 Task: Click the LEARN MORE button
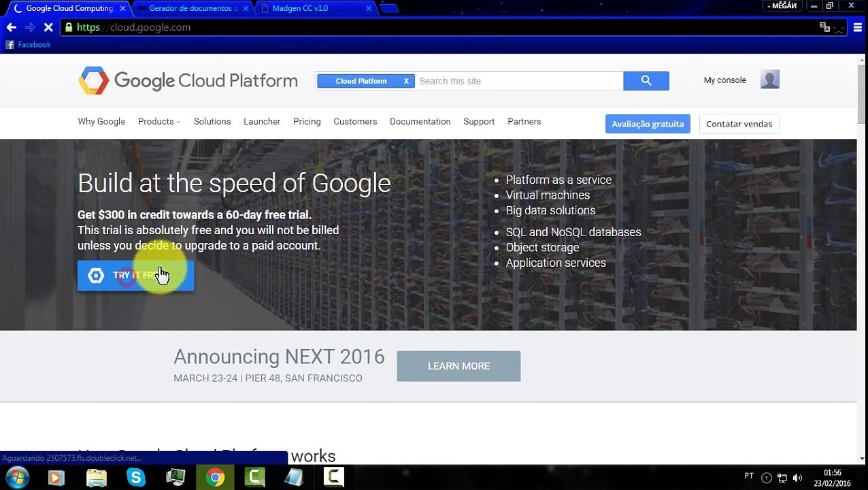point(458,366)
